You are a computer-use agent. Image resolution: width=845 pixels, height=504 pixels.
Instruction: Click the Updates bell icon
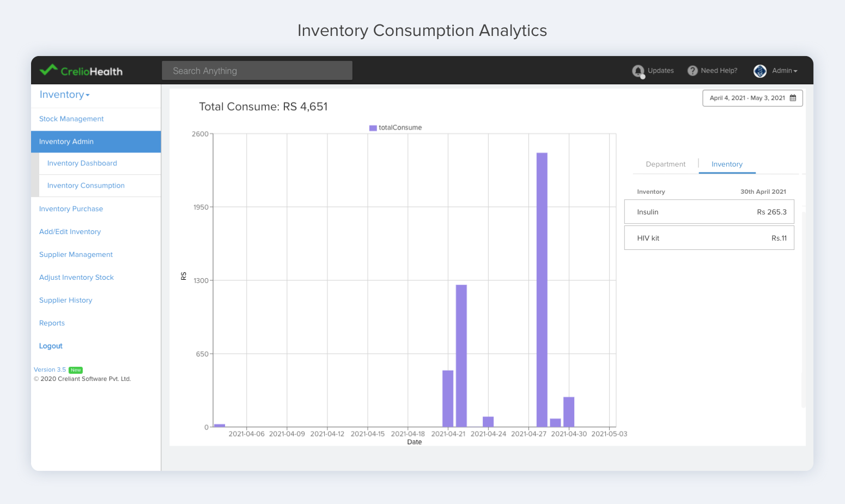[x=638, y=71]
